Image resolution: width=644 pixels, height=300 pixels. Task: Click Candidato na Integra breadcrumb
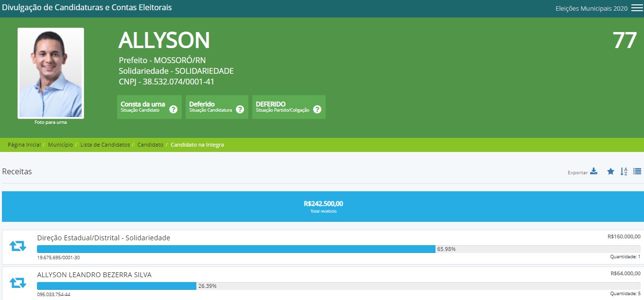click(x=197, y=145)
